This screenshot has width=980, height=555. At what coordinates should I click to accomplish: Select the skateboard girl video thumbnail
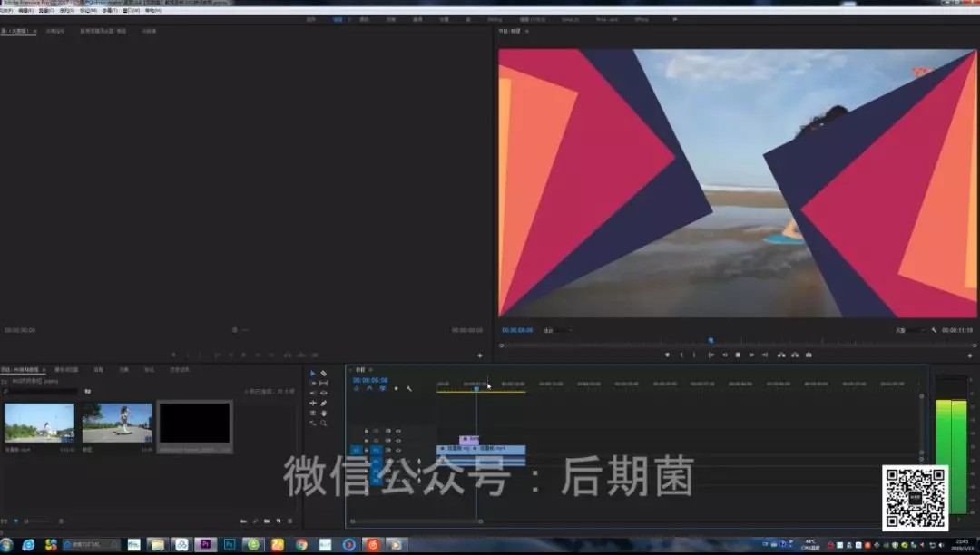pos(117,424)
